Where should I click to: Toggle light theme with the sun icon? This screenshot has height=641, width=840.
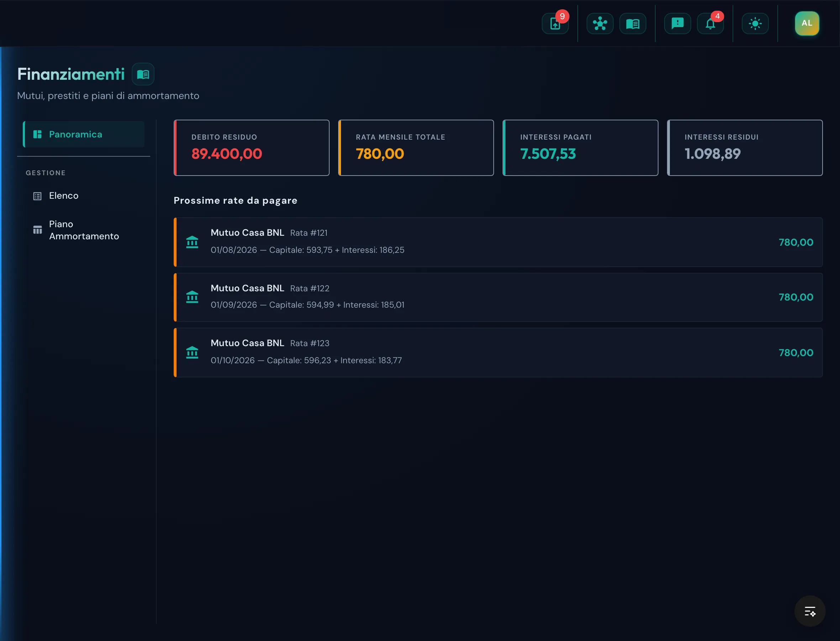755,24
